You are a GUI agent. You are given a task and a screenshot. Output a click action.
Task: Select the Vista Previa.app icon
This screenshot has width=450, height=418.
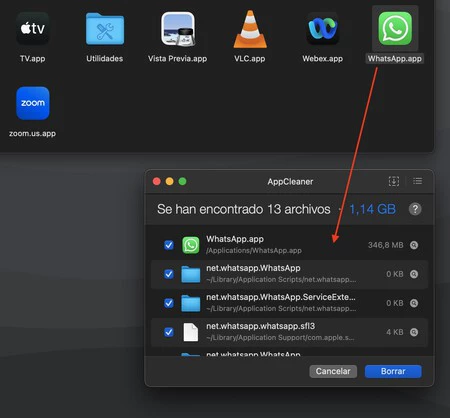pos(178,29)
